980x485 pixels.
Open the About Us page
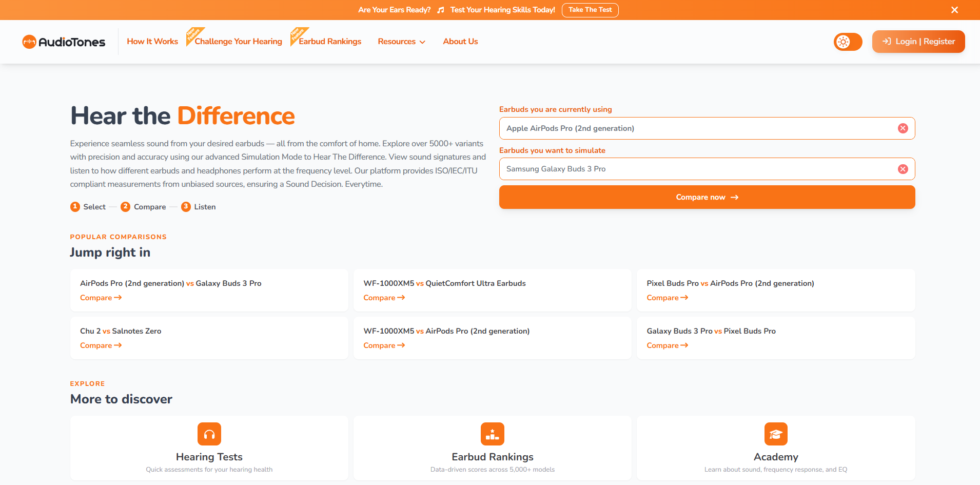pyautogui.click(x=460, y=42)
